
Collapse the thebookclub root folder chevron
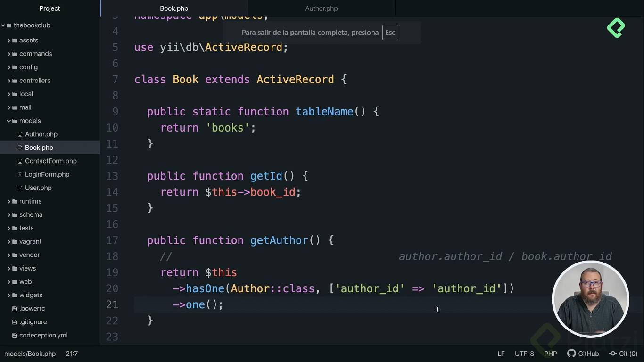(x=3, y=25)
